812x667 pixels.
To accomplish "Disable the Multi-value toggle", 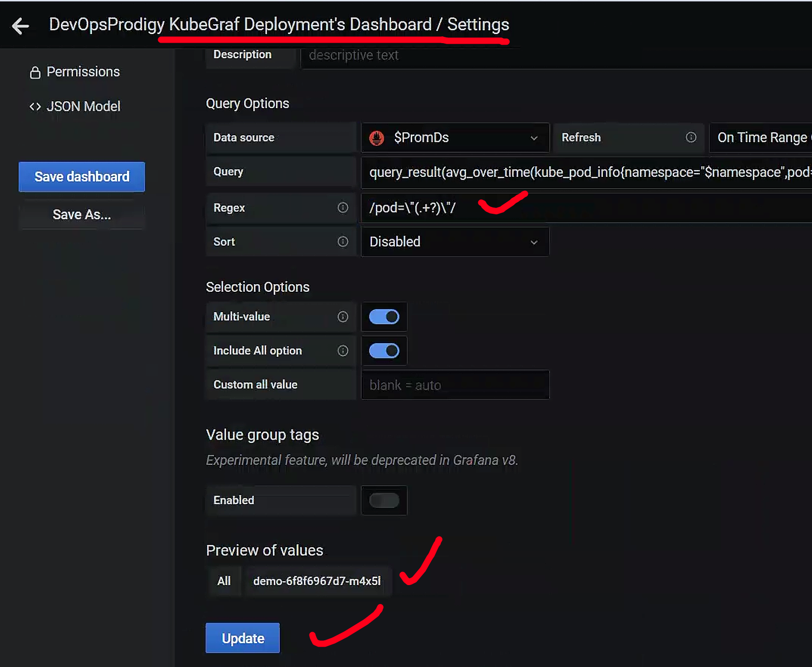I will pos(384,317).
